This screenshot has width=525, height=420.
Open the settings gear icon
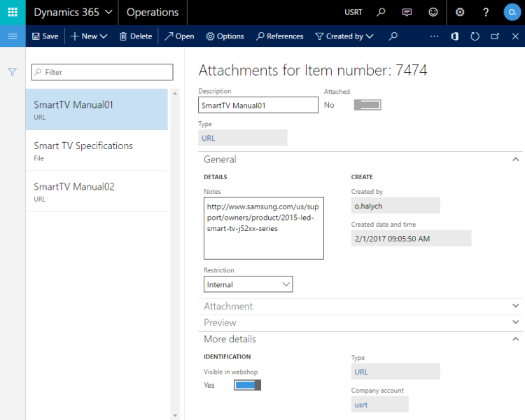pyautogui.click(x=460, y=13)
